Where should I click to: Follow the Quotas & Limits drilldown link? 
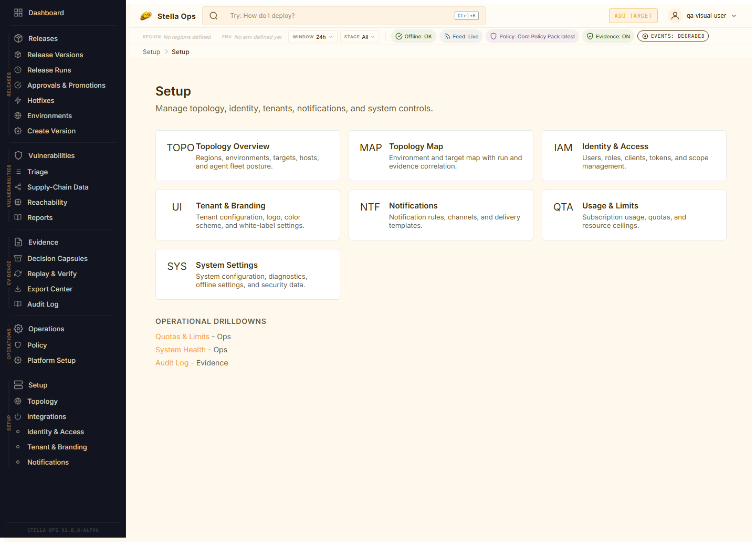coord(182,337)
